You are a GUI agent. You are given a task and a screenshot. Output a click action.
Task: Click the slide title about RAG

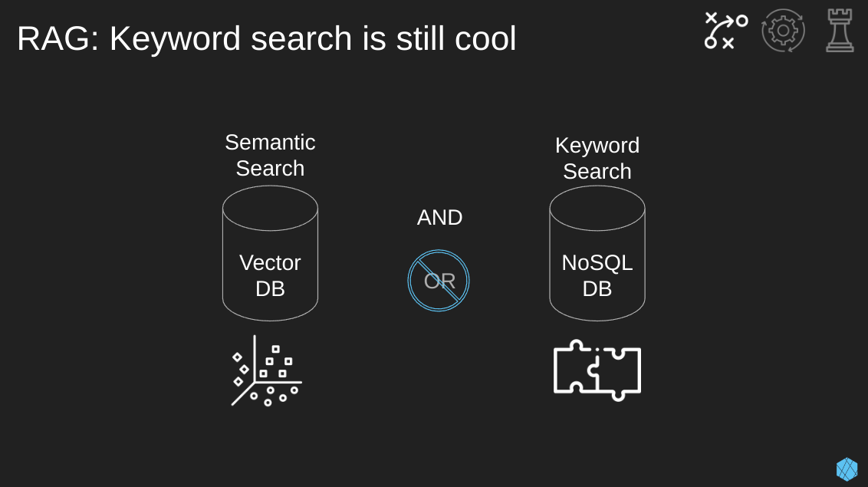(266, 38)
